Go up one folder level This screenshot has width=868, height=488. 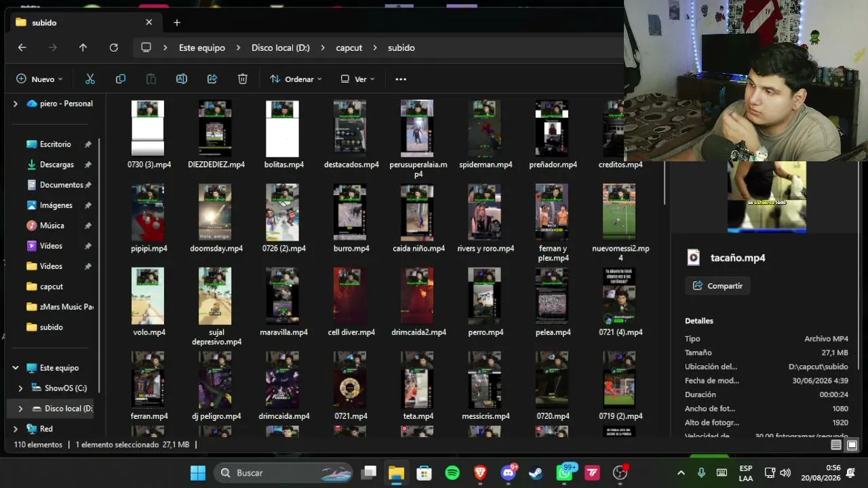(x=83, y=47)
